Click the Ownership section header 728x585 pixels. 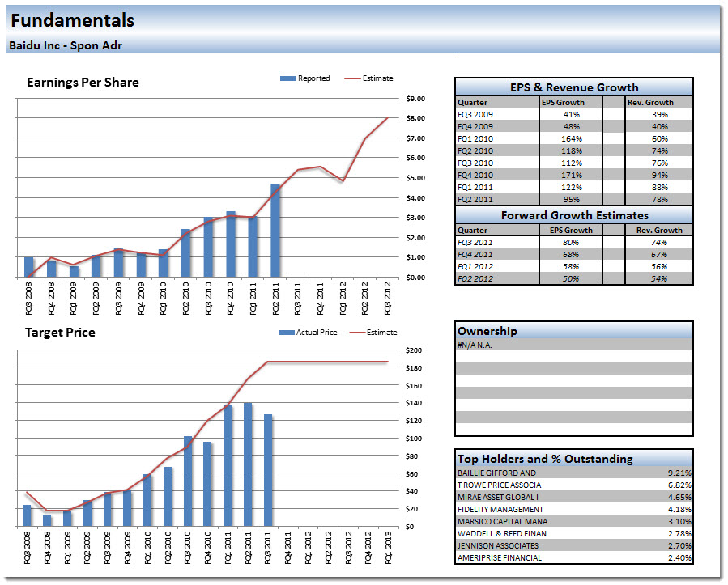[487, 331]
